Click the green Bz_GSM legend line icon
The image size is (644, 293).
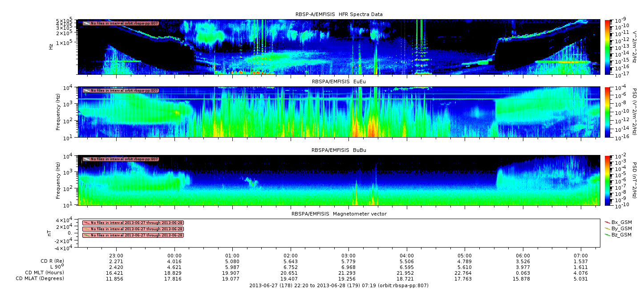[x=608, y=235]
